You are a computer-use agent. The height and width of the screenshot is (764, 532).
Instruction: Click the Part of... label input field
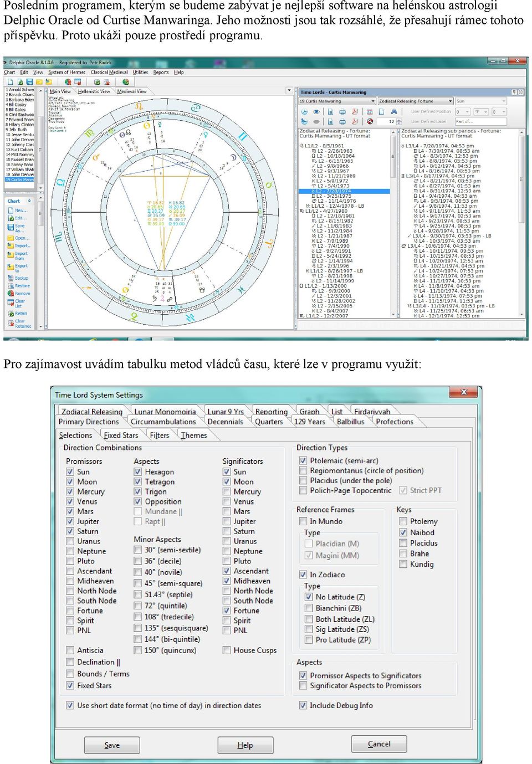point(481,121)
